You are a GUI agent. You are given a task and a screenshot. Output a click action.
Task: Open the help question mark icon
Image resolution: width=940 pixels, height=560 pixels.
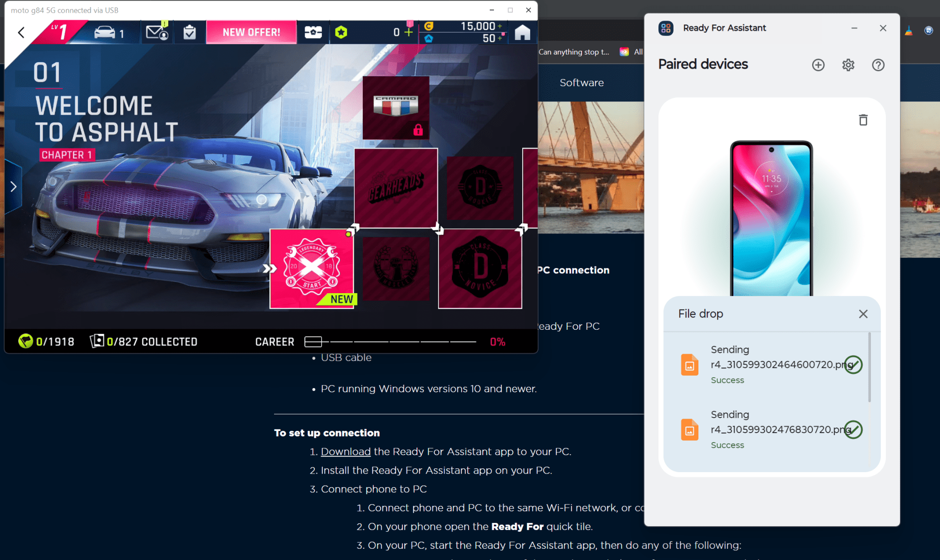tap(878, 65)
